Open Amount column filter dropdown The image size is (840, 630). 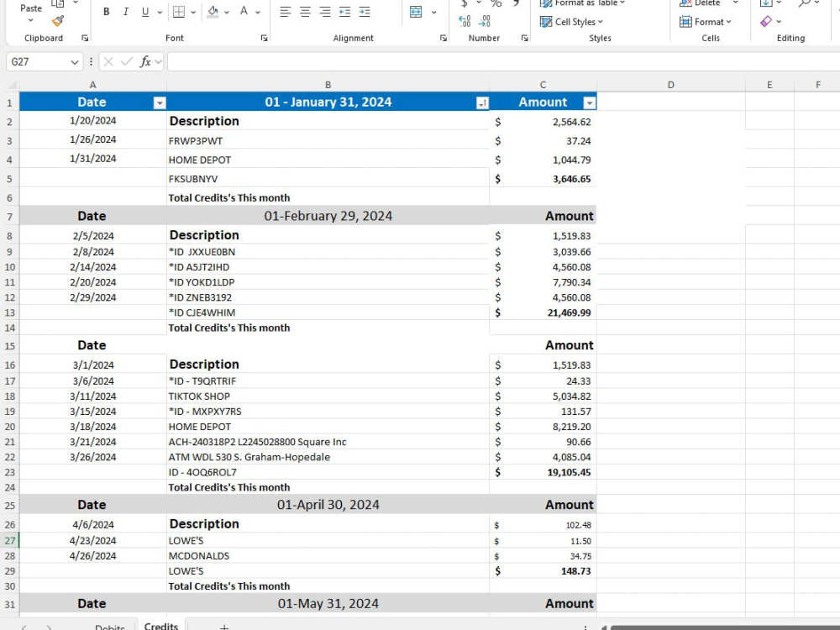pos(590,102)
